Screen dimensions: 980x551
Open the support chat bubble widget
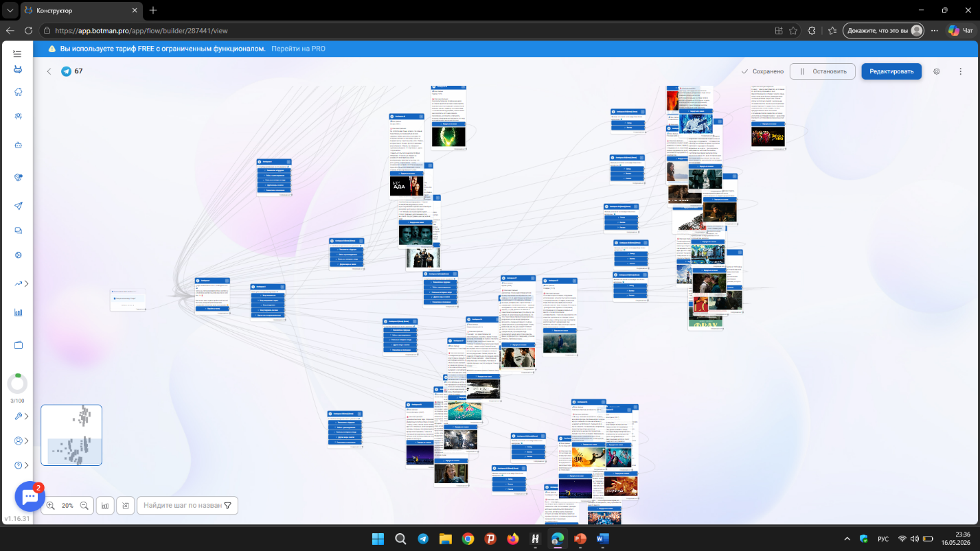[30, 496]
